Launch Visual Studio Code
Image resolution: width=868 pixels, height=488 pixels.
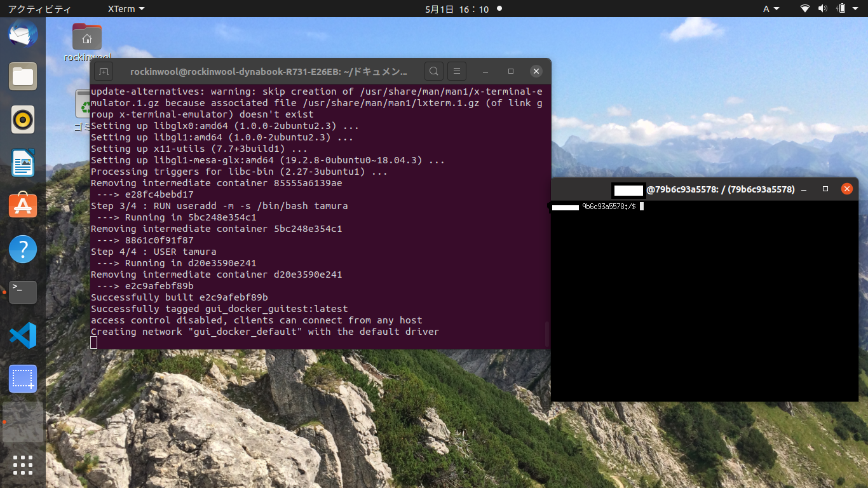(x=23, y=335)
